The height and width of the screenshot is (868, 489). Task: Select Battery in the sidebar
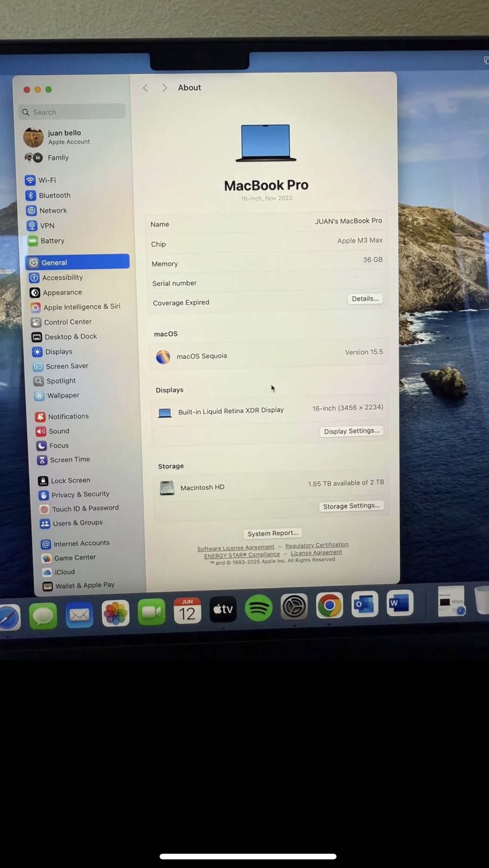(x=46, y=241)
